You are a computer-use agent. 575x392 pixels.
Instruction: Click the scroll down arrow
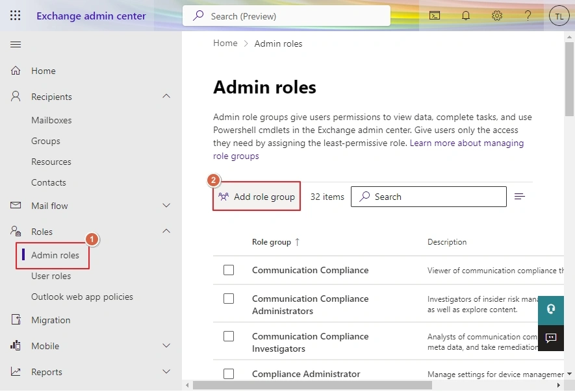coord(569,374)
